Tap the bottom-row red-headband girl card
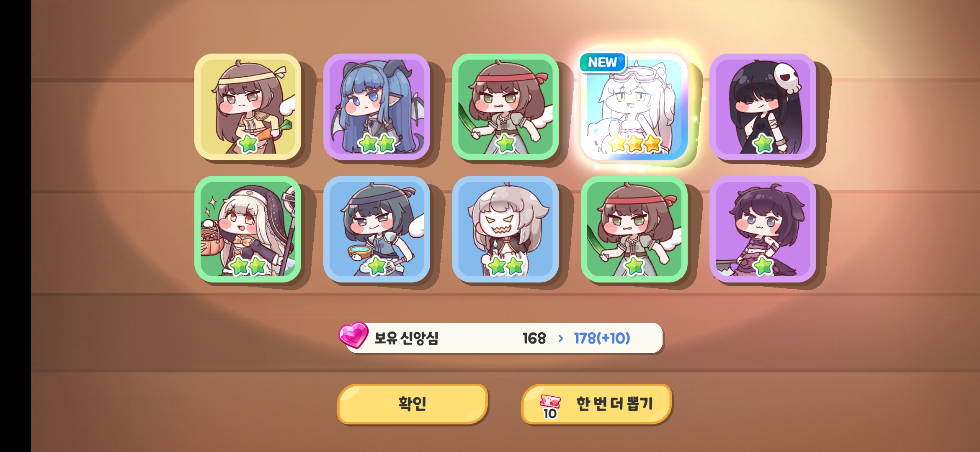Screen dimensions: 980x452 click(634, 229)
